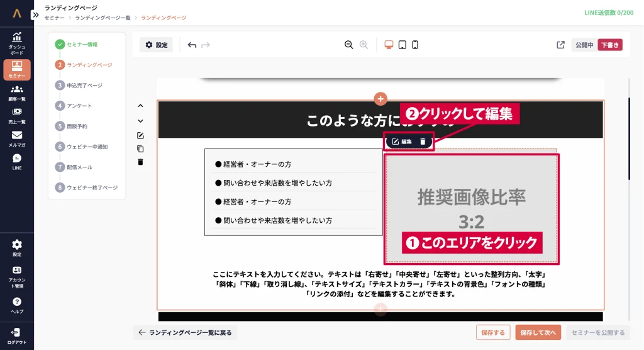Duplicate section using copy icon
Screen dimensions: 644x350
(140, 149)
